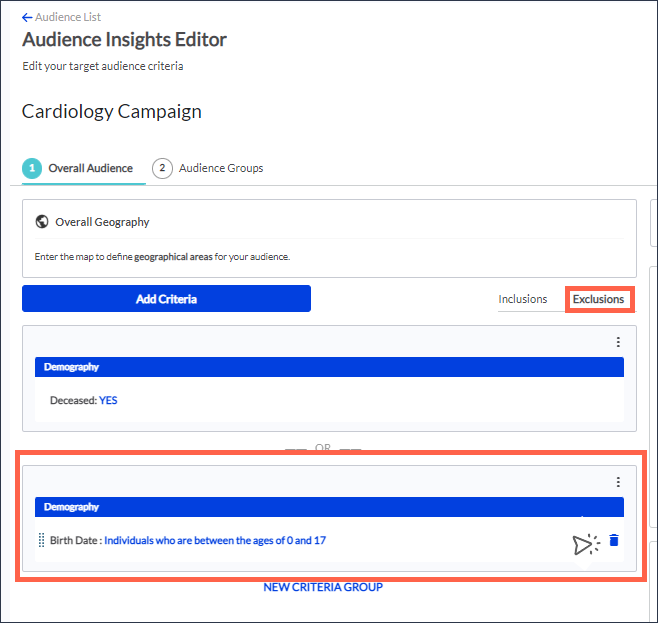The height and width of the screenshot is (623, 658).
Task: Click the back arrow to Audience List
Action: click(x=27, y=17)
